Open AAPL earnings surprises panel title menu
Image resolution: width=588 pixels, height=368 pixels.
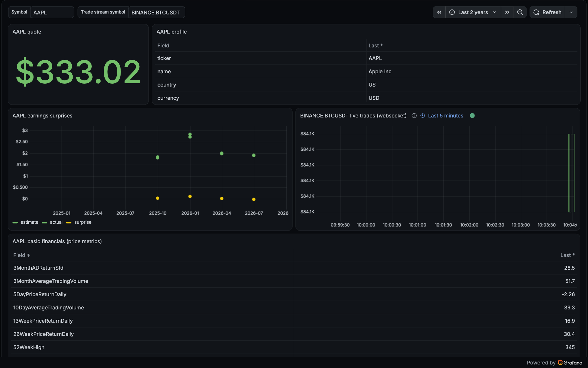point(42,116)
